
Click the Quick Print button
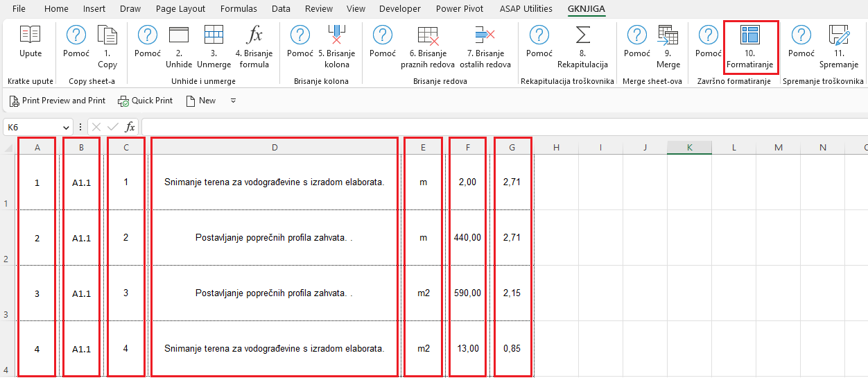tap(146, 101)
